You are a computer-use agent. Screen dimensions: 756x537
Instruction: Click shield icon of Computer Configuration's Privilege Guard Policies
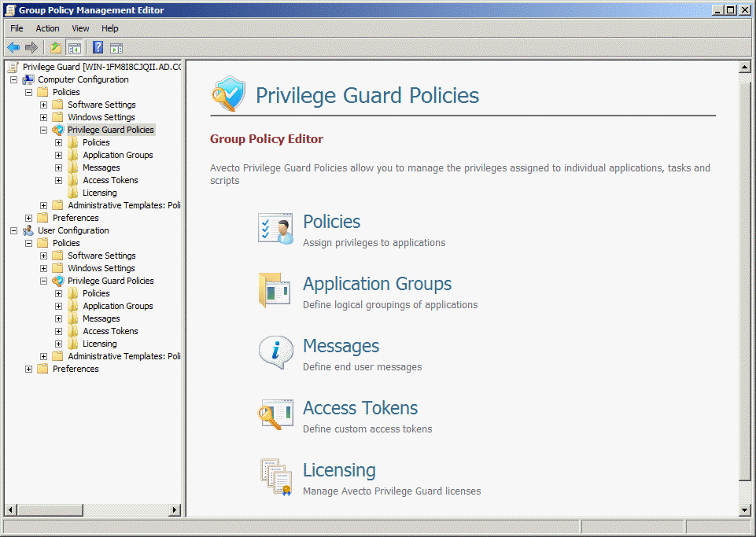(58, 130)
